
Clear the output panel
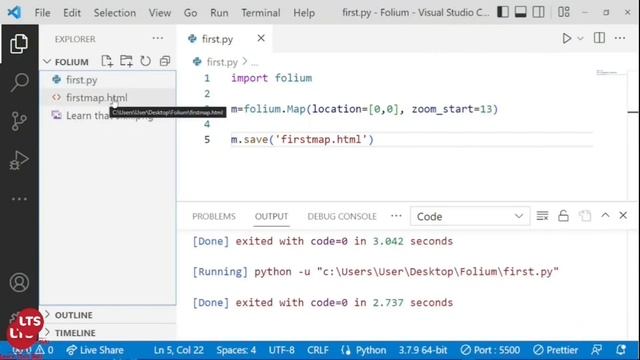pyautogui.click(x=542, y=216)
